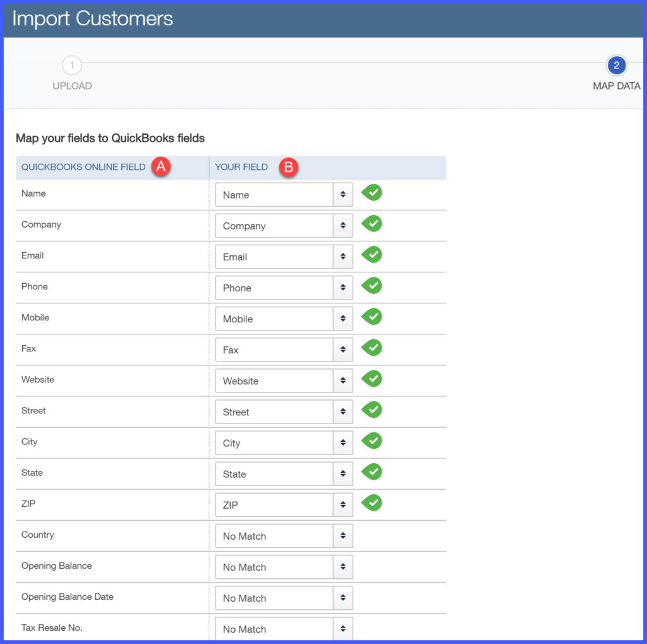Open the Opening Balance No Match dropdown
The width and height of the screenshot is (647, 644).
click(x=284, y=567)
